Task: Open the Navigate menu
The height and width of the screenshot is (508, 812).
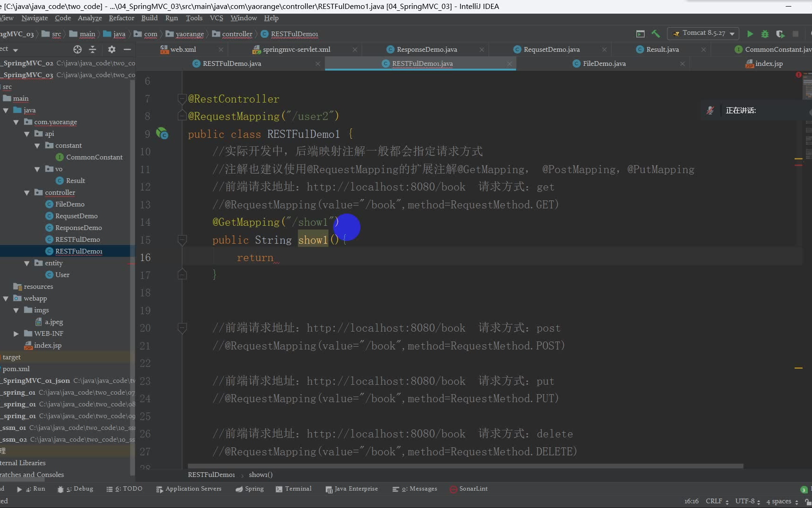Action: click(x=34, y=18)
